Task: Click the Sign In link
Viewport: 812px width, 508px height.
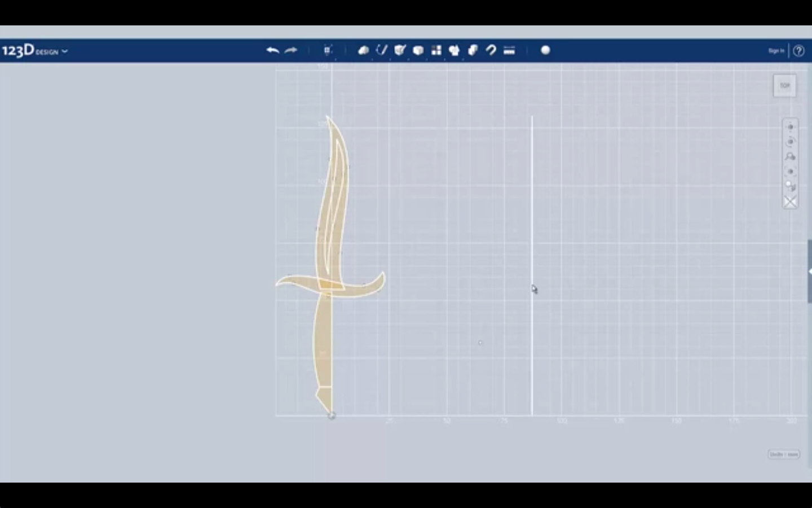Action: (x=776, y=51)
